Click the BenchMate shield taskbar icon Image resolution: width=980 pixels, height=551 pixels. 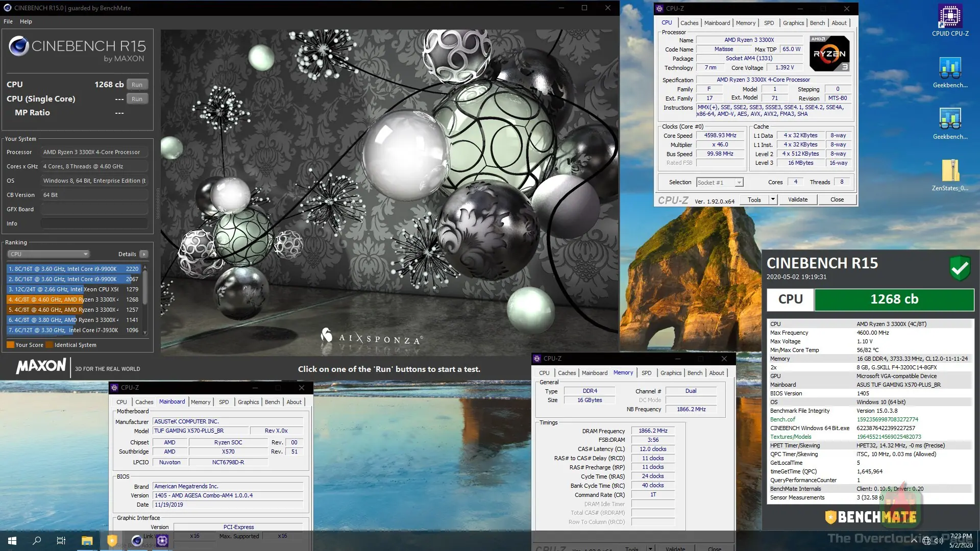tap(112, 541)
